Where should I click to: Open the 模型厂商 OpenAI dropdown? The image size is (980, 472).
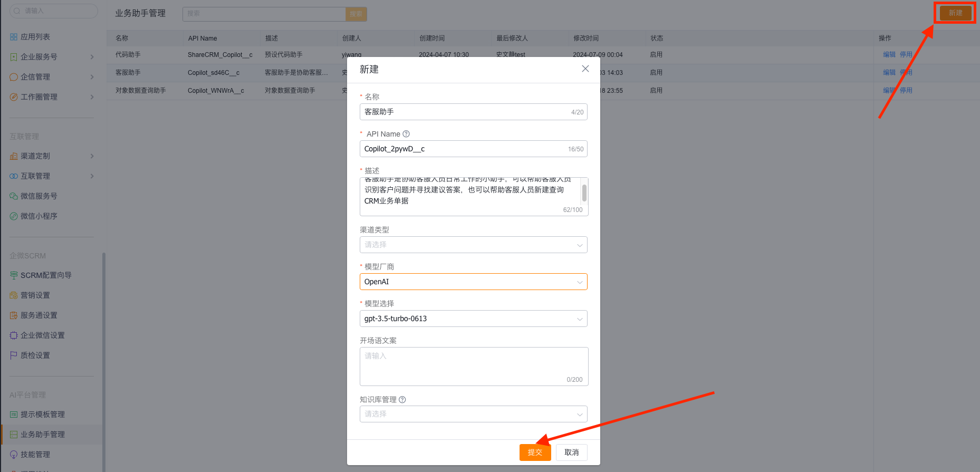pos(474,282)
